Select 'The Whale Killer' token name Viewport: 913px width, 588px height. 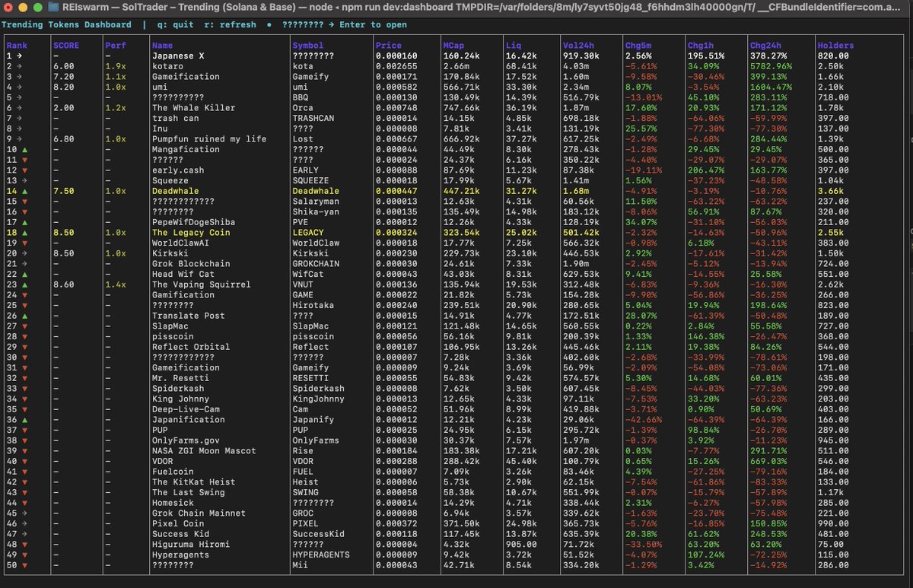193,108
